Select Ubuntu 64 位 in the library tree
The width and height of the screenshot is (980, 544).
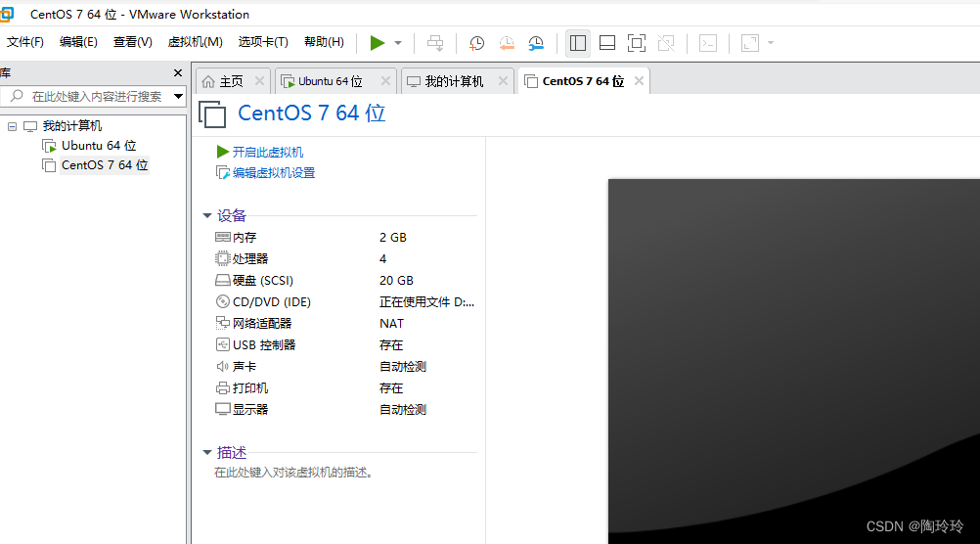[98, 146]
